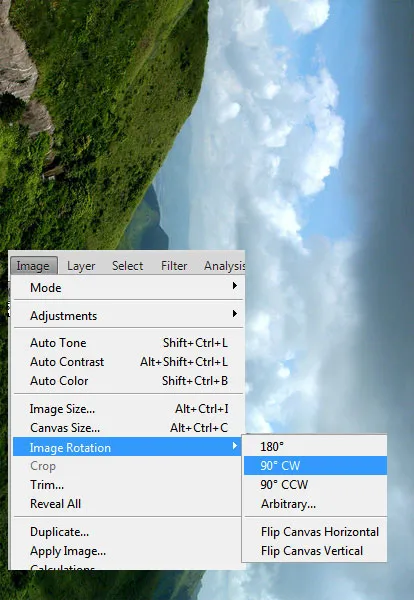Apply Auto Contrast
Viewport: 414px width, 600px height.
128,362
